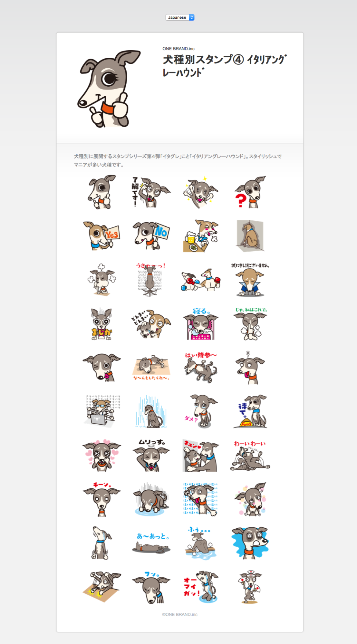Select the dog holding Yes sign sticker
The height and width of the screenshot is (644, 357).
pos(101,235)
